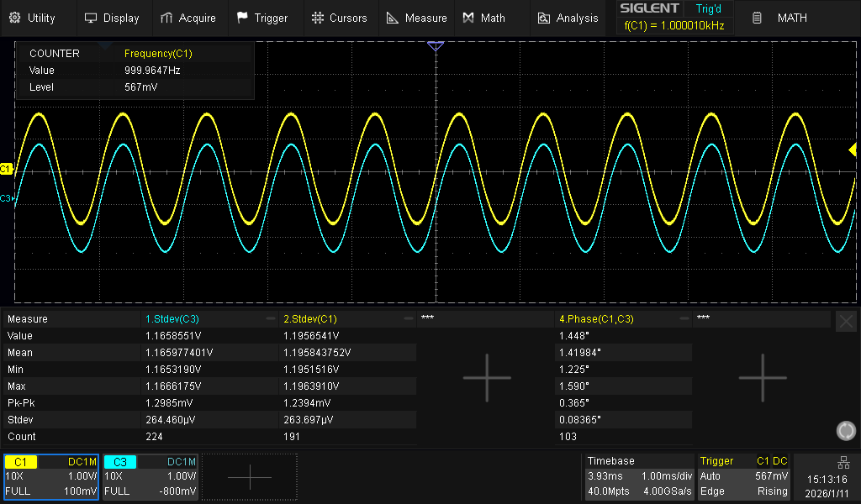Expand the Measure menu
This screenshot has height=504, width=861.
pos(416,18)
